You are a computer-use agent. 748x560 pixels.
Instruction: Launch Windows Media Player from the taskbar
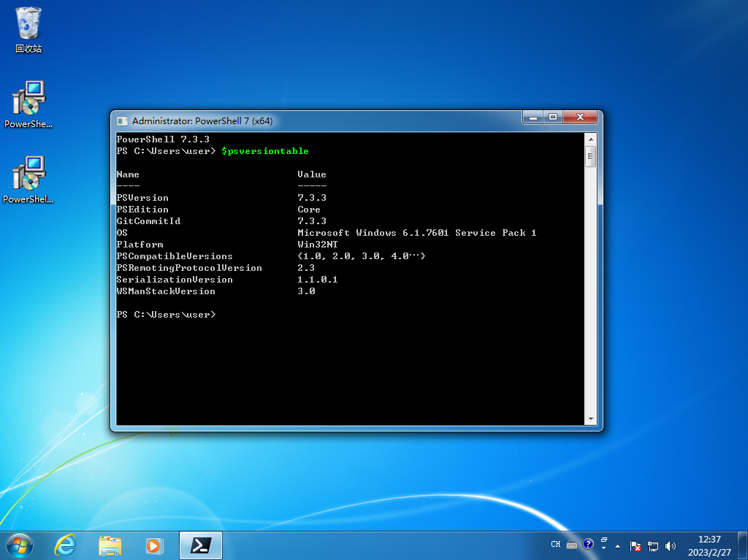click(x=155, y=545)
